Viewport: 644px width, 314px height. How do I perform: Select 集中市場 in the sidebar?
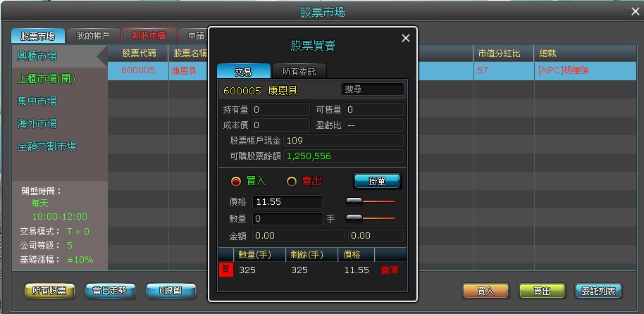[x=37, y=101]
